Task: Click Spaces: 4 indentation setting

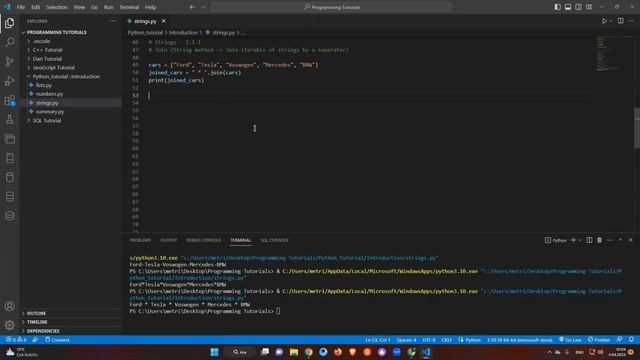Action: click(406, 340)
